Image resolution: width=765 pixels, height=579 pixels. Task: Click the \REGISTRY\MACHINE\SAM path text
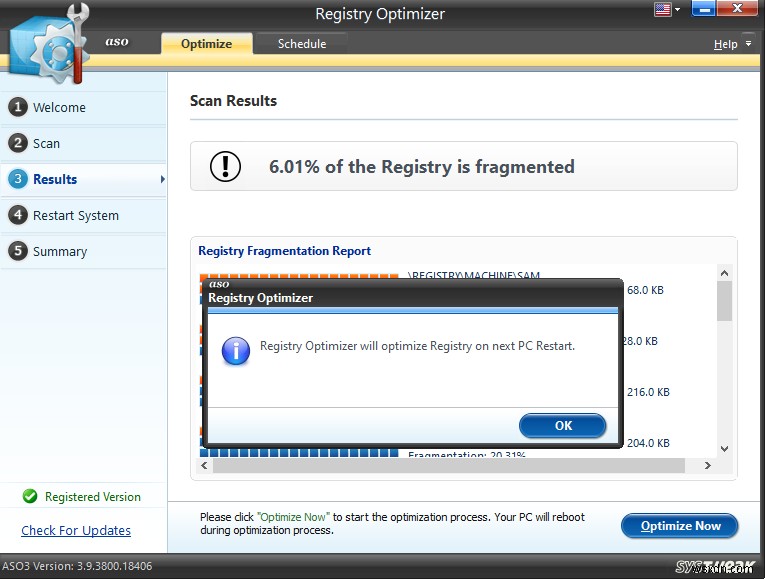pyautogui.click(x=474, y=275)
